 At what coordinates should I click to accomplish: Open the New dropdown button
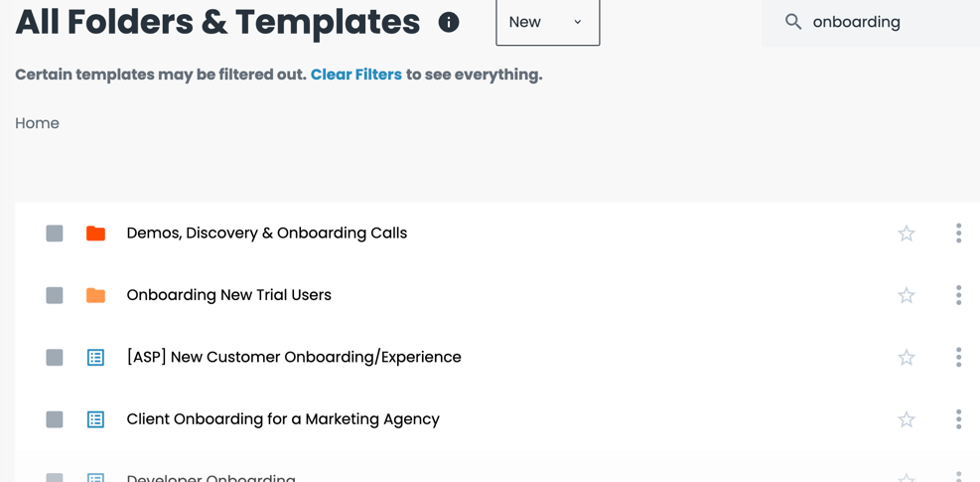tap(547, 22)
